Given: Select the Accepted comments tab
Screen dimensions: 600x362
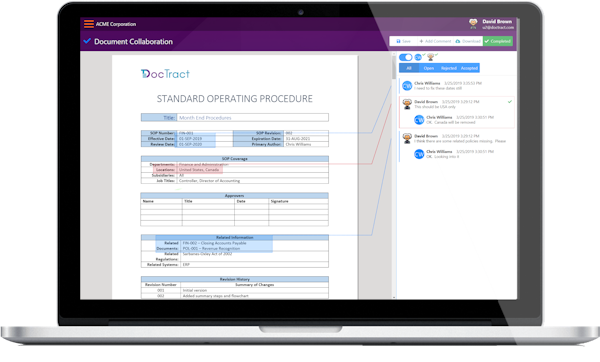Looking at the screenshot, I should pos(469,68).
